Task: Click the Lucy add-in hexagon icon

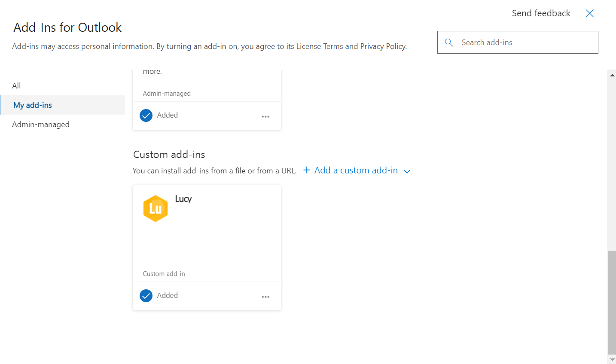Action: click(156, 208)
